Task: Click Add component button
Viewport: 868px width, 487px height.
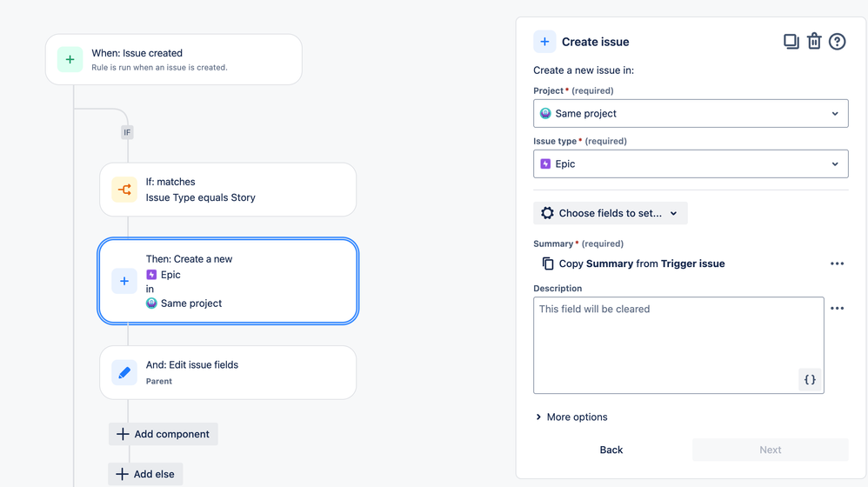Action: coord(164,435)
